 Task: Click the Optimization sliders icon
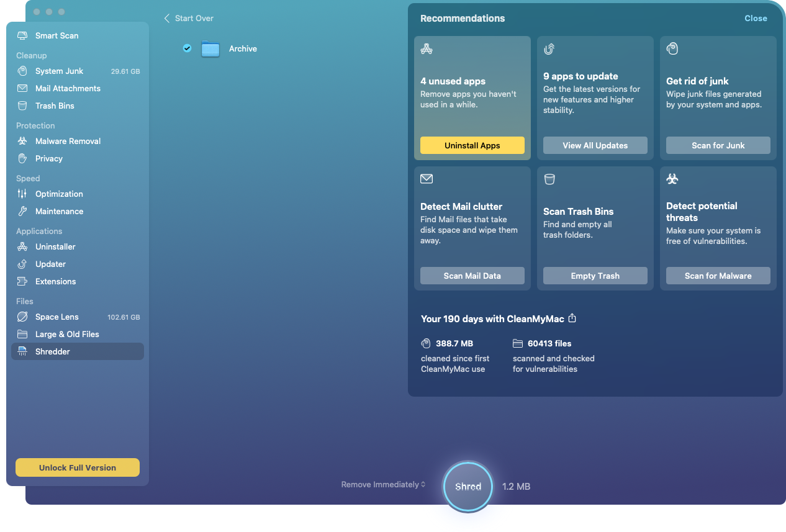(x=22, y=194)
